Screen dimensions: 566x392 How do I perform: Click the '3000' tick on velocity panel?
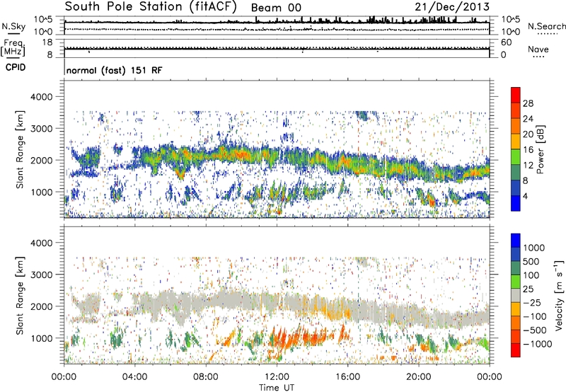41,275
